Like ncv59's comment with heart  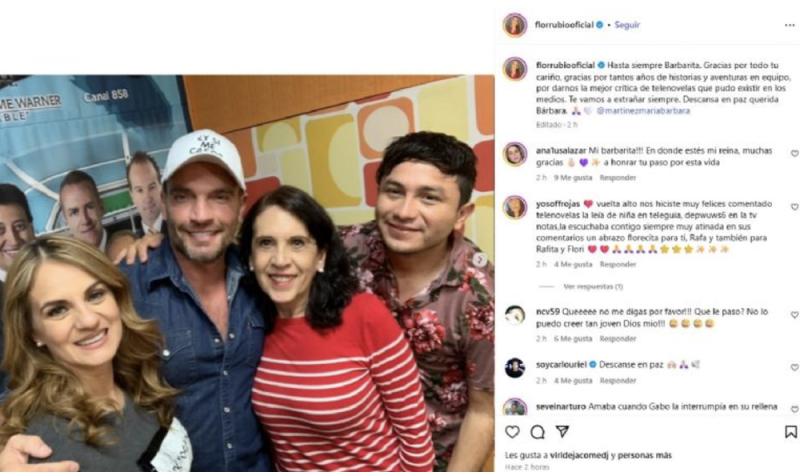click(794, 315)
